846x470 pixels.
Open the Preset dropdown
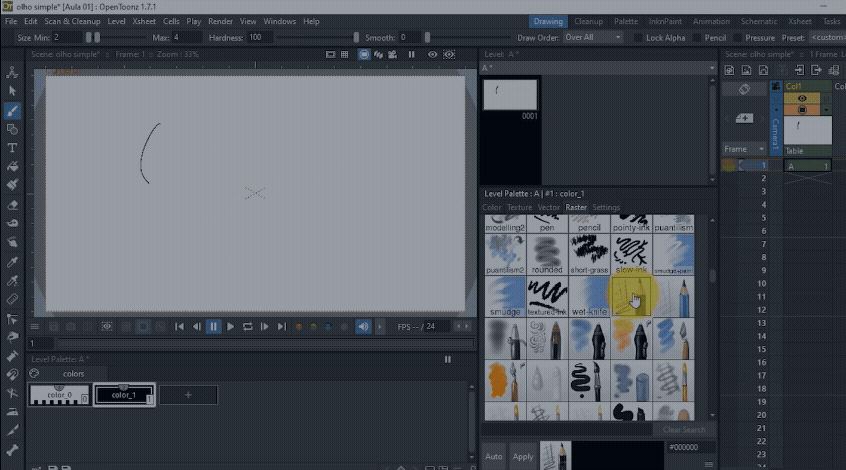828,37
